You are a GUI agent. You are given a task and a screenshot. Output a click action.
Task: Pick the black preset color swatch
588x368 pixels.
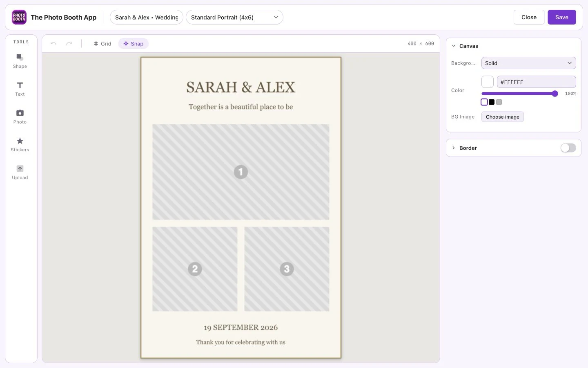pyautogui.click(x=492, y=102)
